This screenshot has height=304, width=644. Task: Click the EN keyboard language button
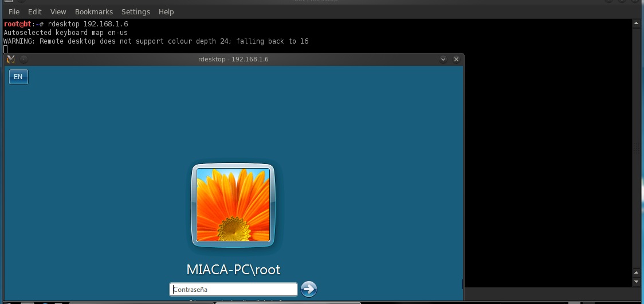[x=18, y=77]
